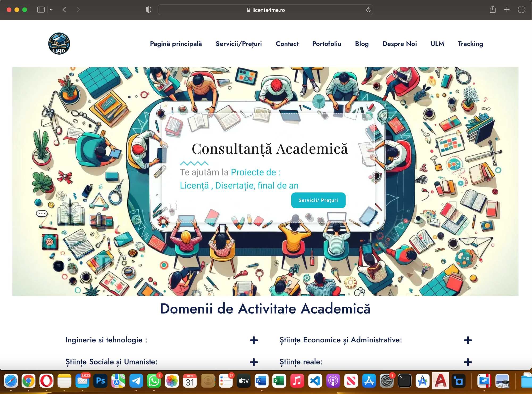
Task: Open the Pagină principală menu item
Action: tap(176, 44)
